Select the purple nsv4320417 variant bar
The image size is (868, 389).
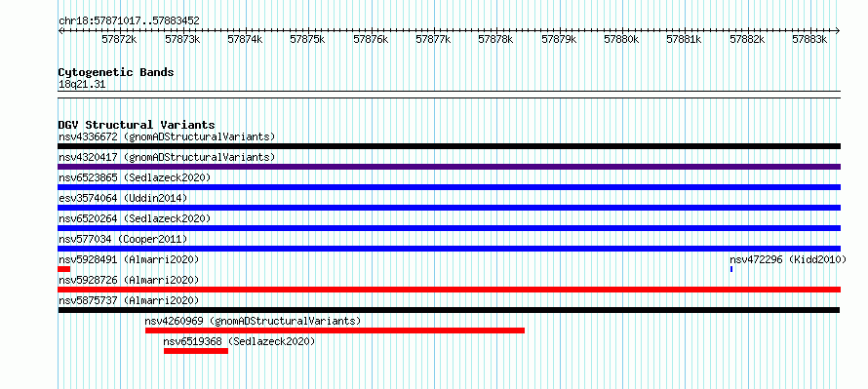coord(449,167)
